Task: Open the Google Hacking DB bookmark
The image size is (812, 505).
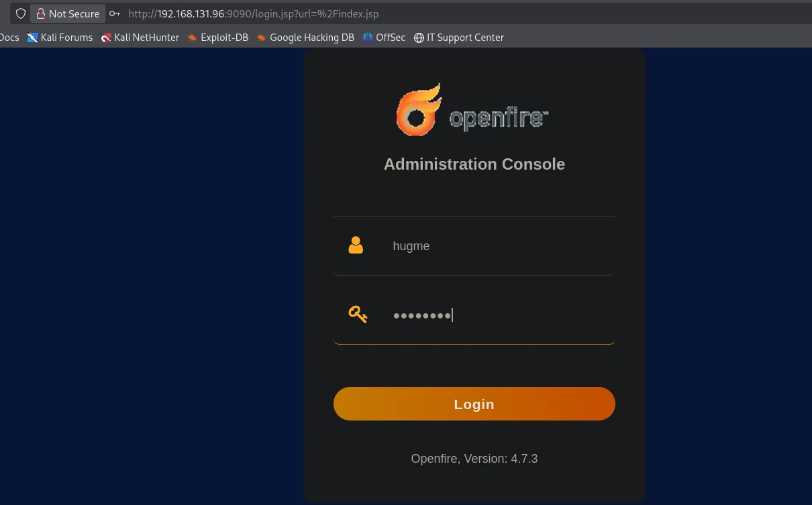Action: coord(305,38)
